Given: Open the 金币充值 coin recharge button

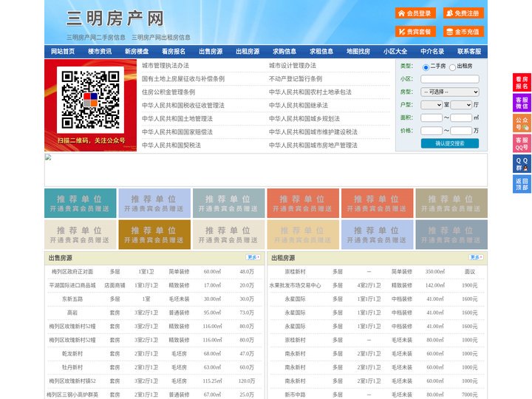Looking at the screenshot, I should pyautogui.click(x=463, y=32).
